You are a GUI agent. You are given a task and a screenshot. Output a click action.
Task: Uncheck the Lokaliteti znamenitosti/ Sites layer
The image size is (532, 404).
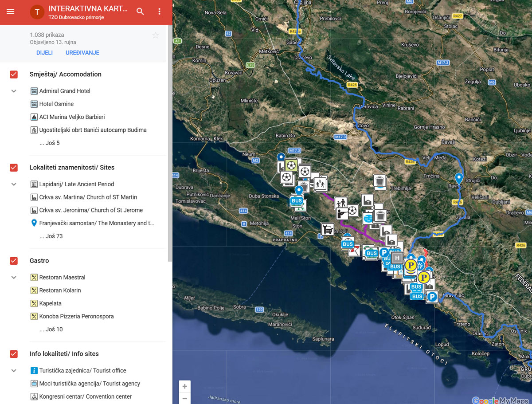(14, 167)
